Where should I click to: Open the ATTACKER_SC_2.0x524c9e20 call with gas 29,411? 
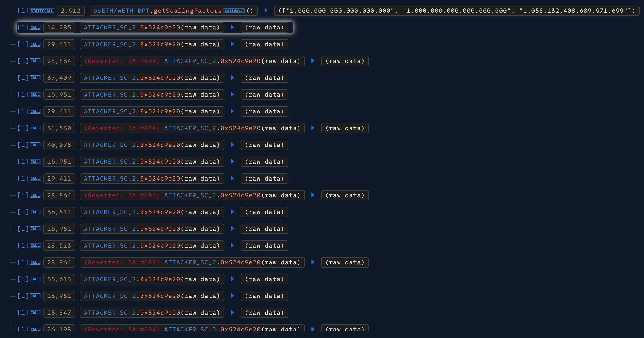(x=152, y=44)
